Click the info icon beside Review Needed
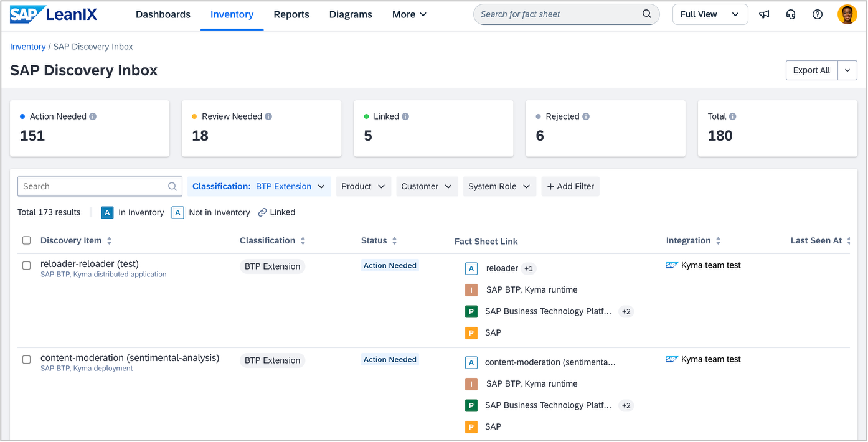Viewport: 868px width, 442px height. [268, 116]
